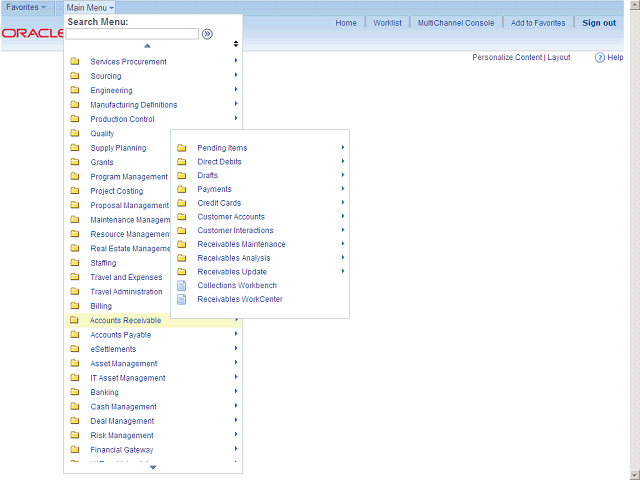Click the Sign out link
The width and height of the screenshot is (640, 480).
point(599,23)
